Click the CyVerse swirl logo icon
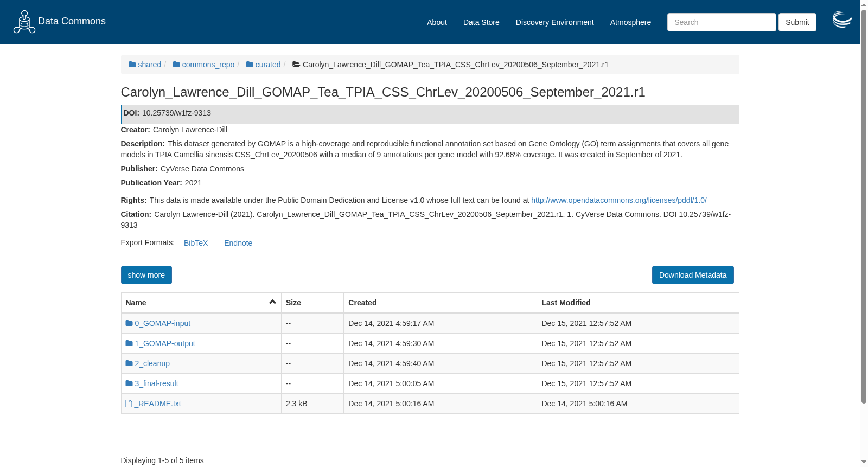Screen dimensions: 868x467 (x=842, y=20)
